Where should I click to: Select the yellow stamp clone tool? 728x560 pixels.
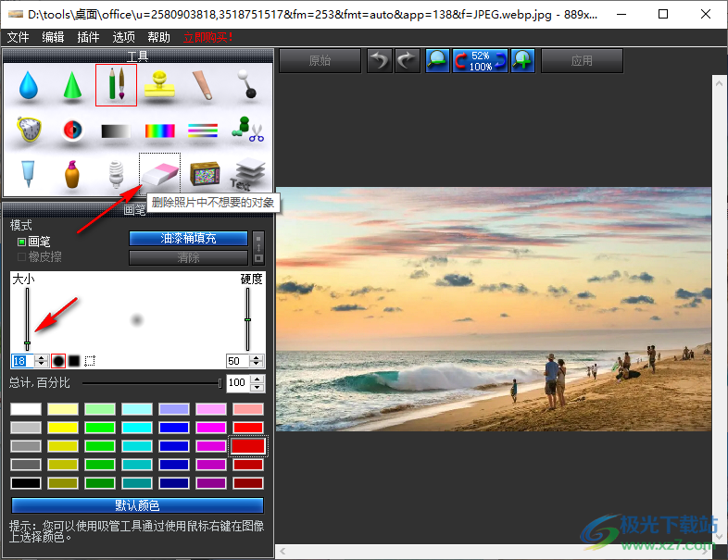coord(159,84)
